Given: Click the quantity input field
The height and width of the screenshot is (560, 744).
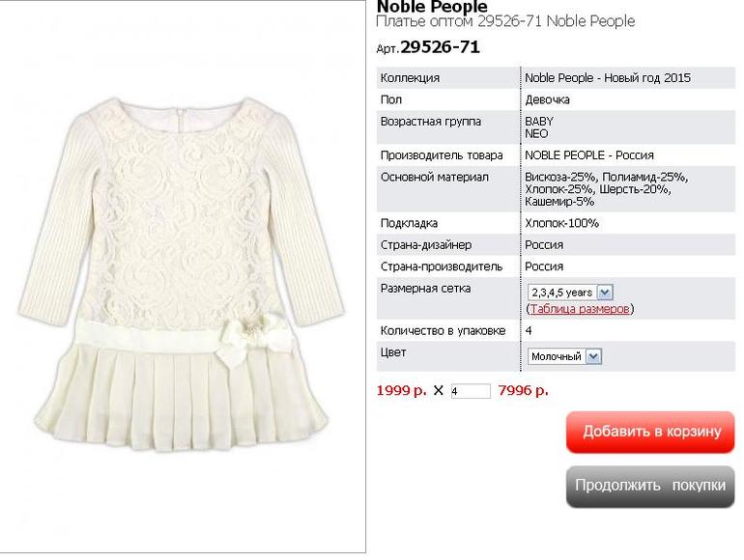Looking at the screenshot, I should pos(470,391).
